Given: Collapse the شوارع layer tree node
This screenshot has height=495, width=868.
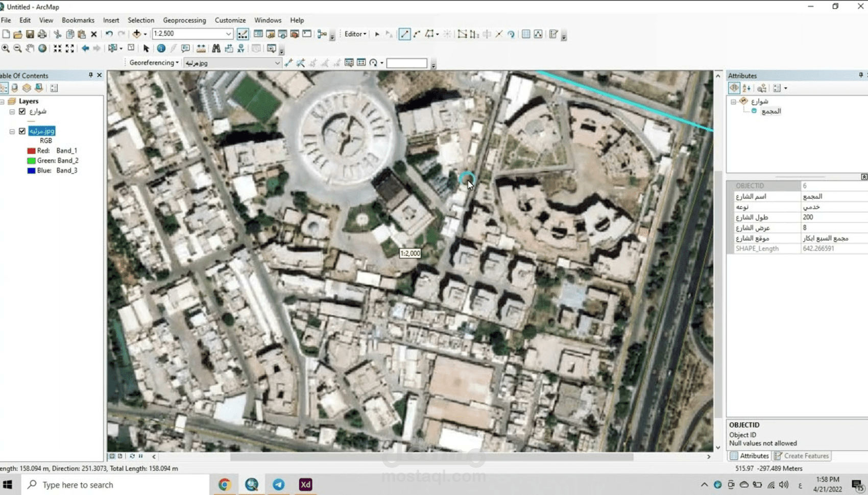Looking at the screenshot, I should 12,112.
